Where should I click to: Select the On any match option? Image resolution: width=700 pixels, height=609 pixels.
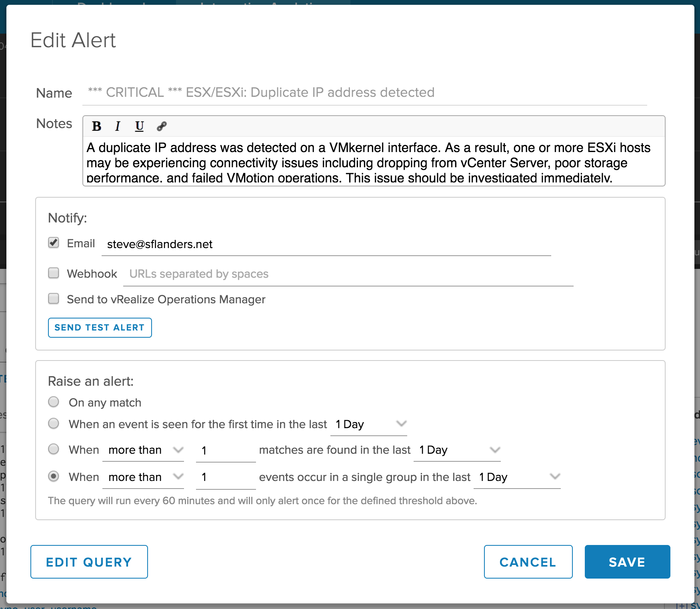54,402
